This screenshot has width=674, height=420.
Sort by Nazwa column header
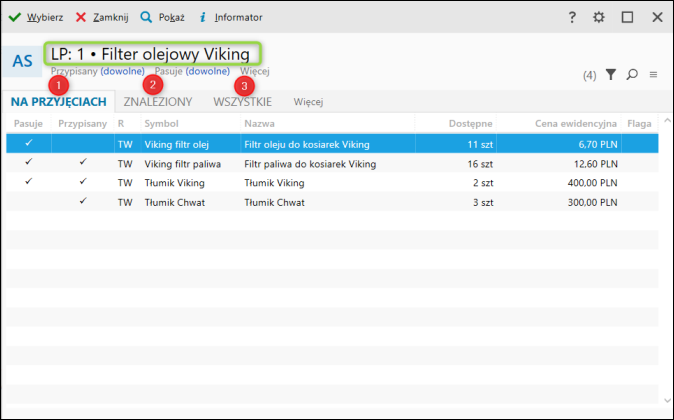pos(259,123)
